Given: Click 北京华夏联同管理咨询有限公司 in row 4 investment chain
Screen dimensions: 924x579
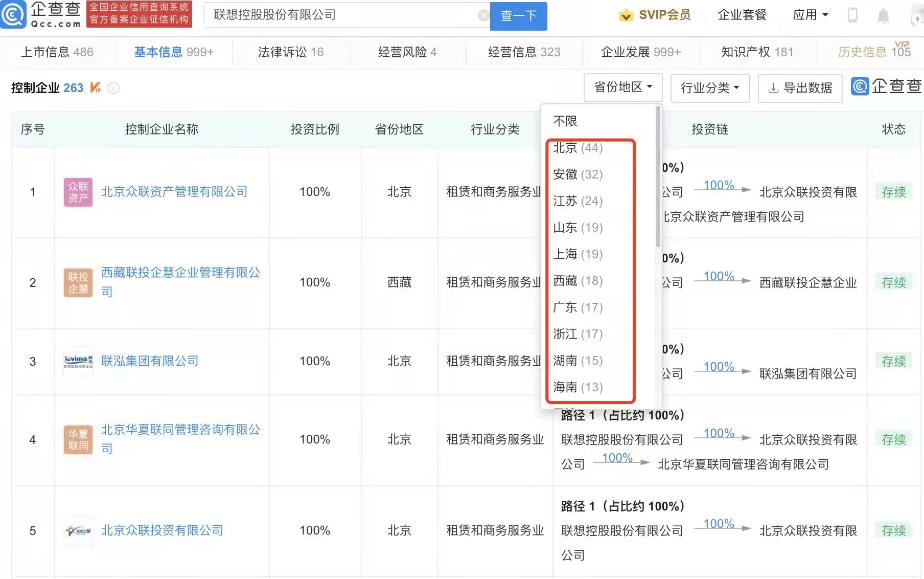Looking at the screenshot, I should 743,464.
